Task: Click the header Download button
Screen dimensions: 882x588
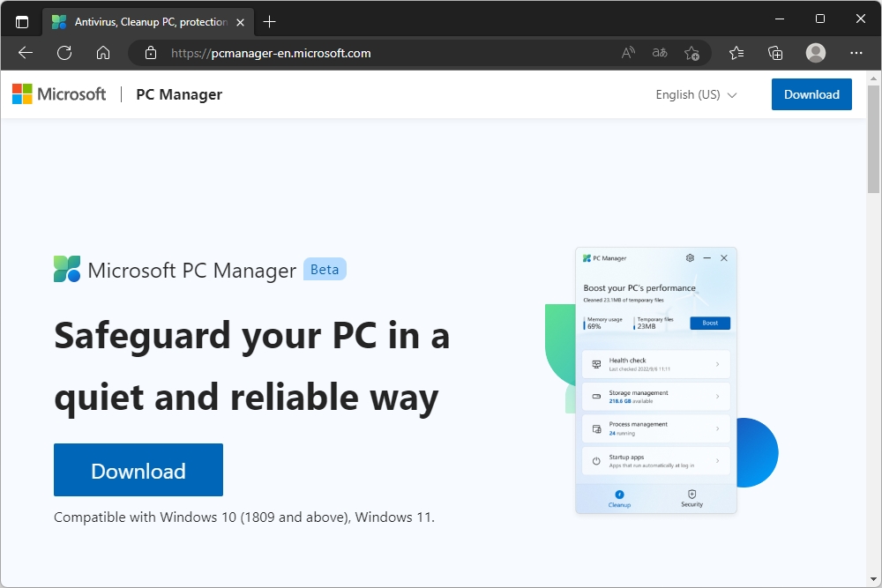Action: tap(811, 94)
